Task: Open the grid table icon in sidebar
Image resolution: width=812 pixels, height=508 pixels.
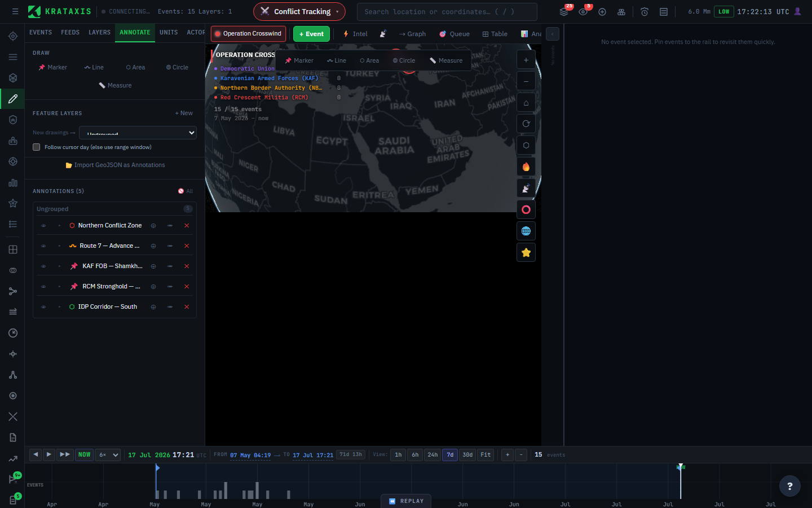Action: [x=13, y=249]
